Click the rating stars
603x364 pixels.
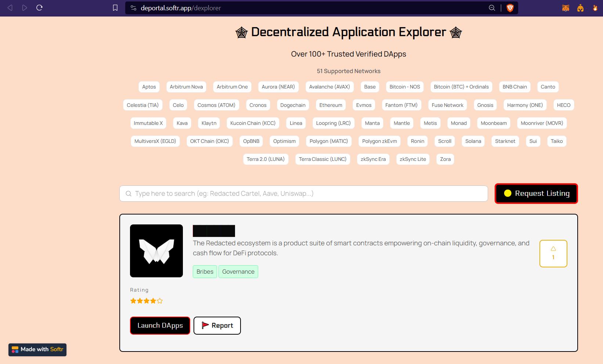[146, 301]
